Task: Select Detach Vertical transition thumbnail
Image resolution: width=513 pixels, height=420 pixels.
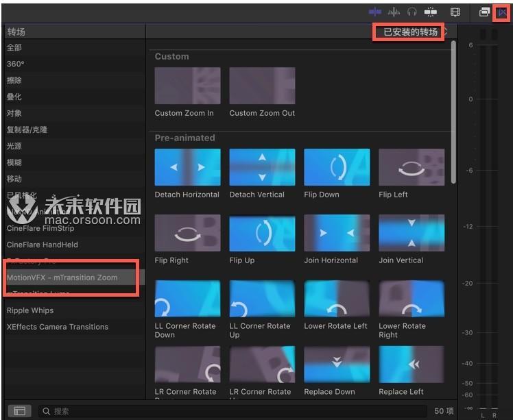Action: 262,167
